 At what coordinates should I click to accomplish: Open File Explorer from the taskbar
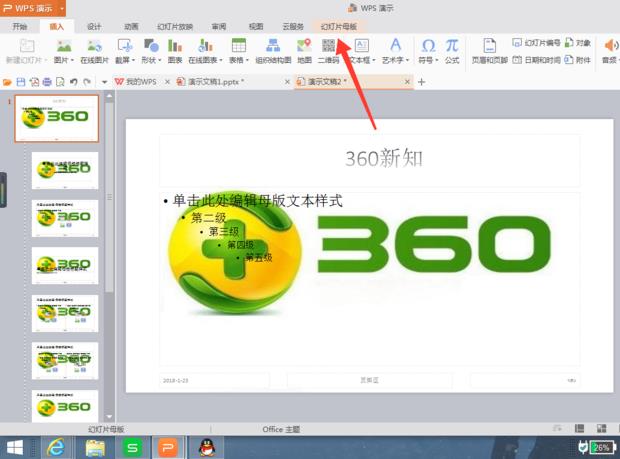(x=95, y=448)
